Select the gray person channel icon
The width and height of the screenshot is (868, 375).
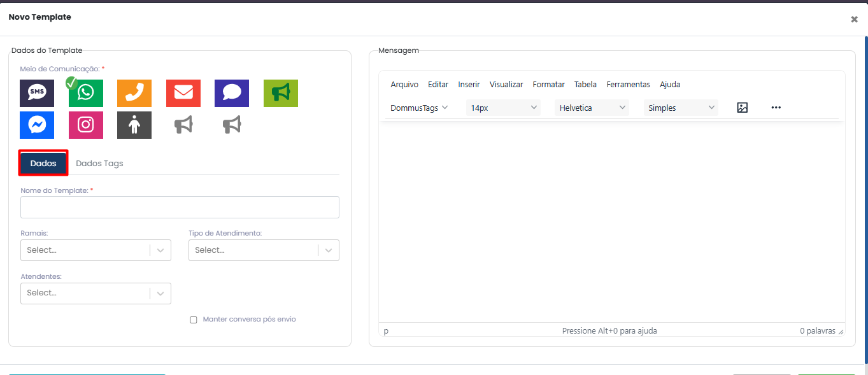tap(134, 125)
